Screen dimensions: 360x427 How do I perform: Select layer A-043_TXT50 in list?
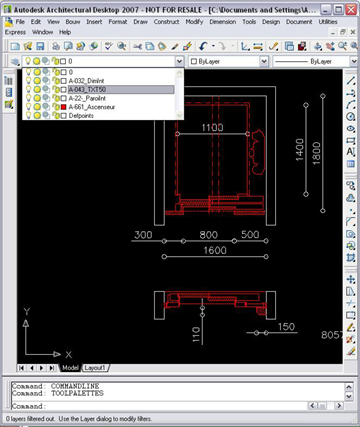click(x=87, y=89)
